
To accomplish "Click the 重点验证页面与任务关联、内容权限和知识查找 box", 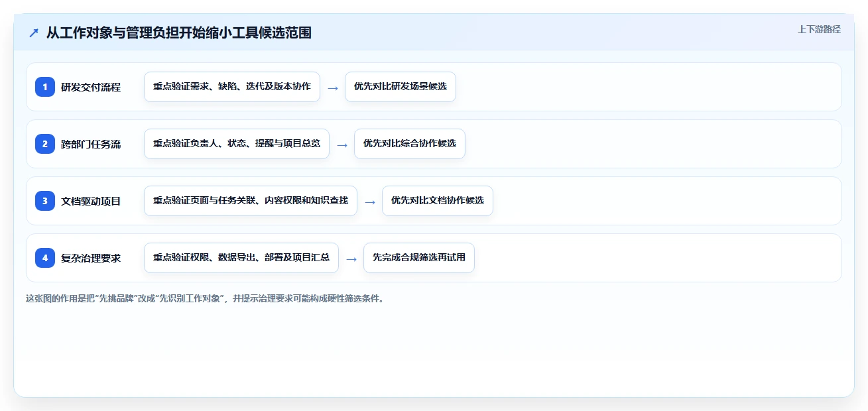I will tap(251, 201).
